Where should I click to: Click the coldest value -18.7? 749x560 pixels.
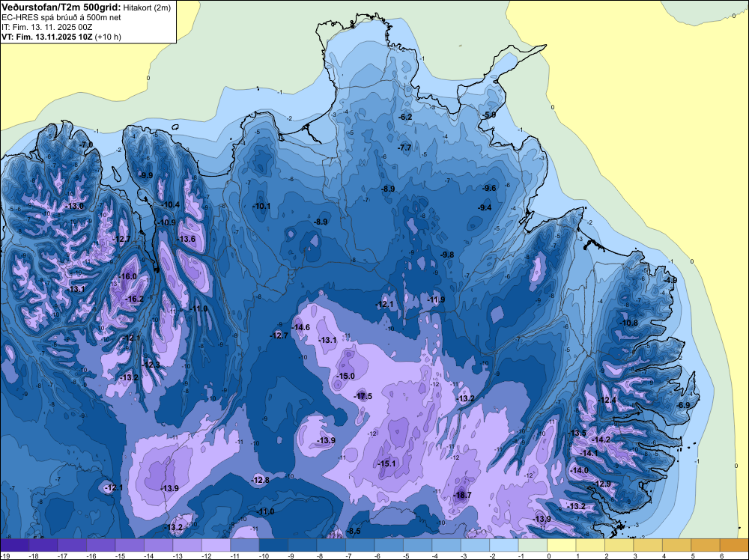pos(462,495)
